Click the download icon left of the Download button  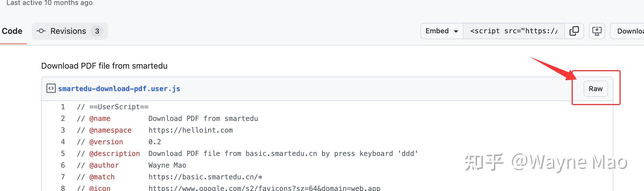597,31
